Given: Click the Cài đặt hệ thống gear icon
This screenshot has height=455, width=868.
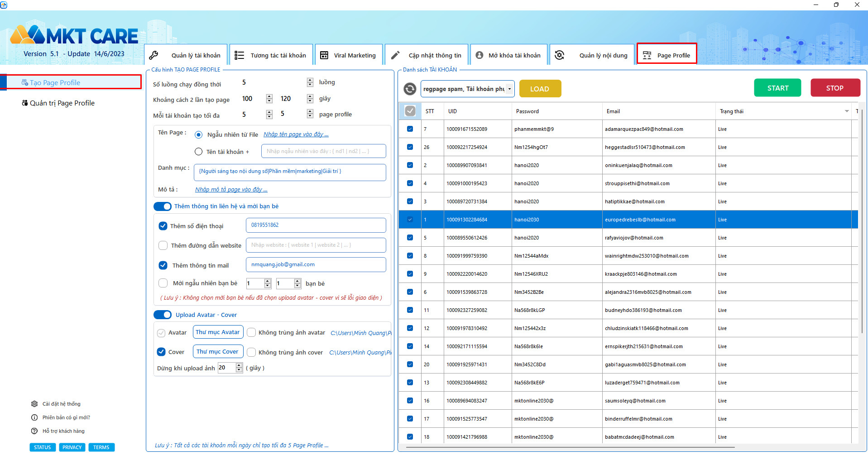Looking at the screenshot, I should click(x=34, y=404).
